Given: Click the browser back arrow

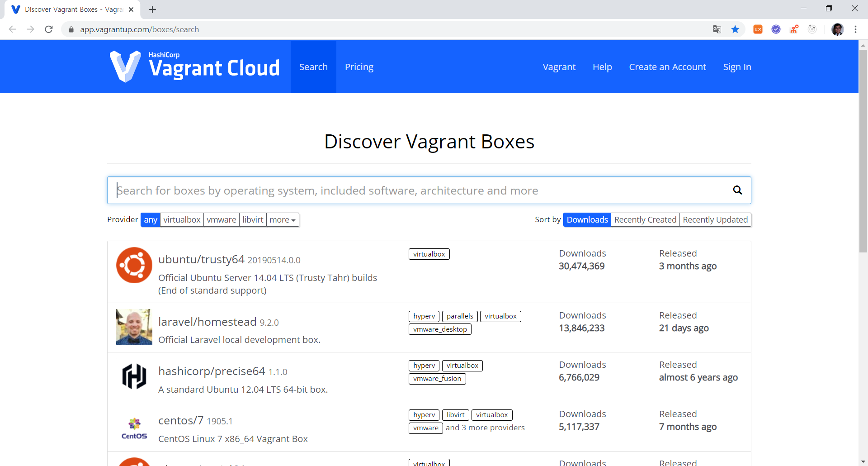Looking at the screenshot, I should [x=13, y=29].
